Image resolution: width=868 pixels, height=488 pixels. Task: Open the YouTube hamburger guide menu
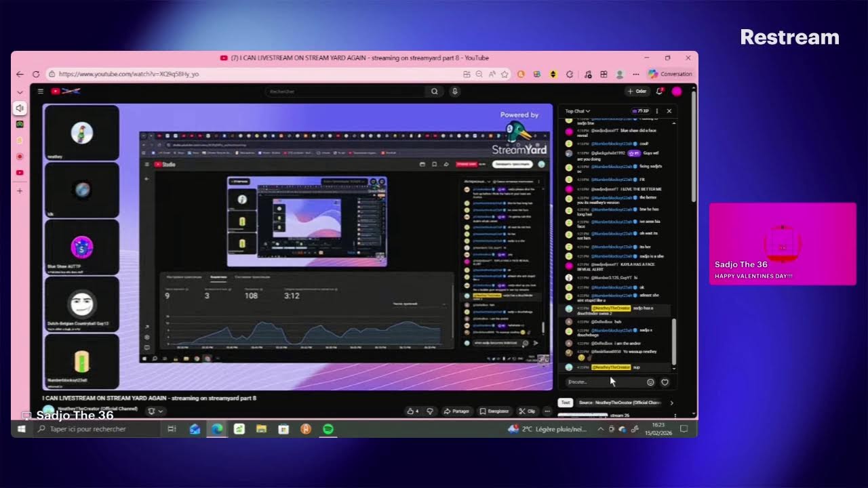coord(41,91)
